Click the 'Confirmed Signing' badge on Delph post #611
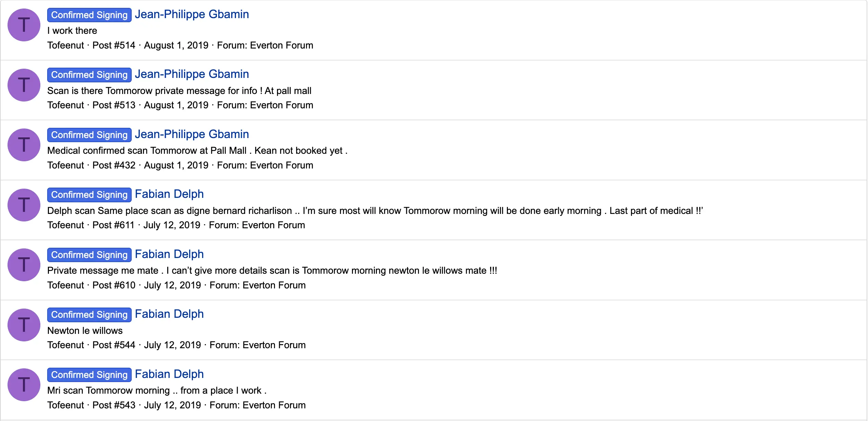The height and width of the screenshot is (421, 868). click(x=89, y=194)
